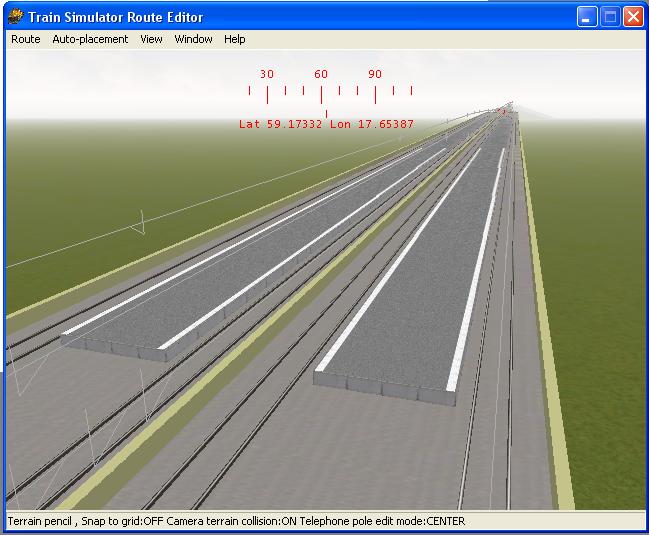Open the Help menu
This screenshot has height=535, width=649.
point(235,39)
